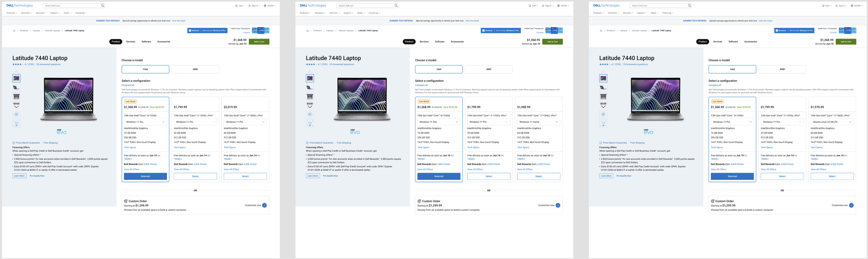Select the $2,019.99 configuration

pos(245,176)
